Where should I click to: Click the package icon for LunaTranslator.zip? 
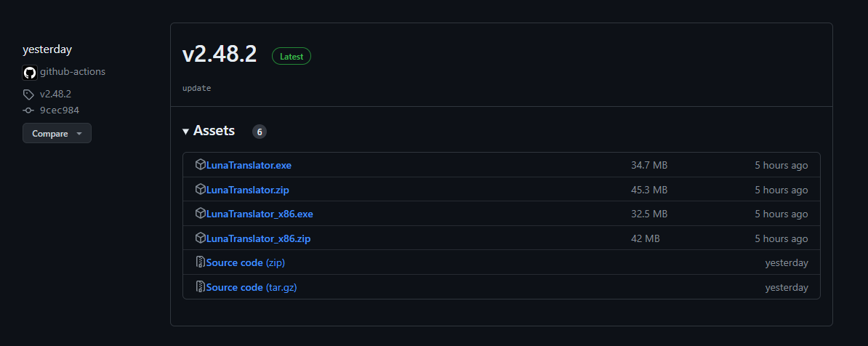(x=201, y=190)
